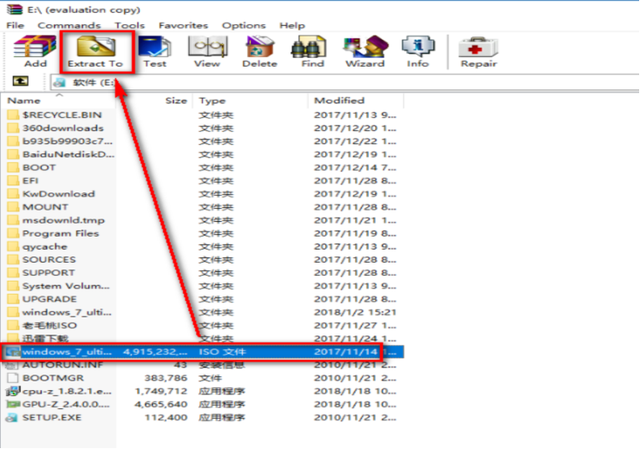
Task: Launch the Wizard tool
Action: pyautogui.click(x=365, y=51)
